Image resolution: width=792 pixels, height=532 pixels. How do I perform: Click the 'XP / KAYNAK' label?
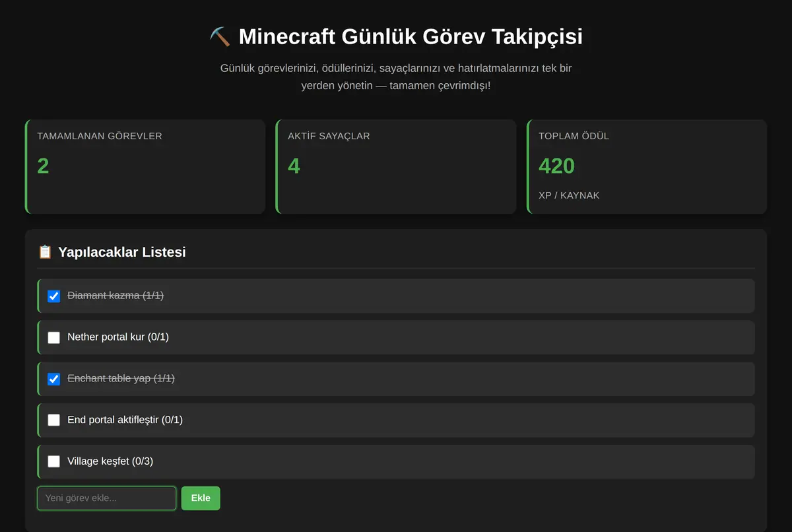click(569, 195)
